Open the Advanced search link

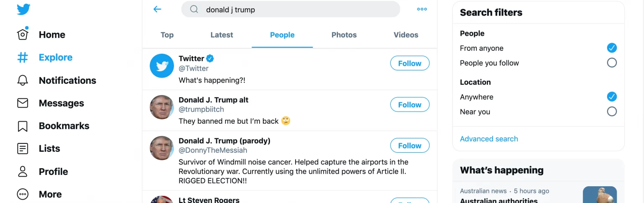point(489,139)
